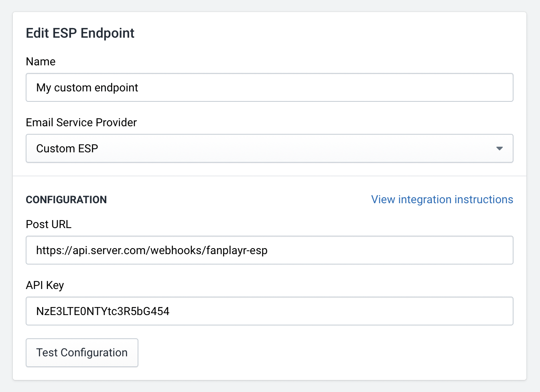Click the 'My custom endpoint' text
Screen dimensions: 540x392
coord(87,88)
